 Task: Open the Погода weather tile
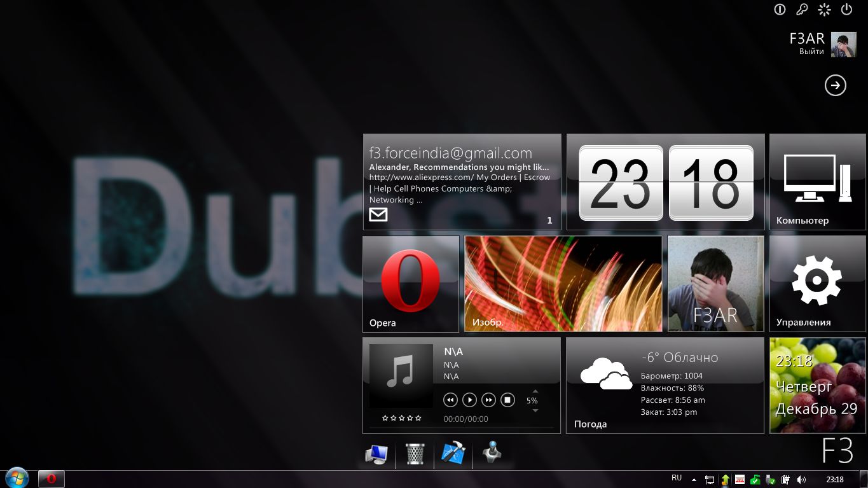pyautogui.click(x=665, y=386)
